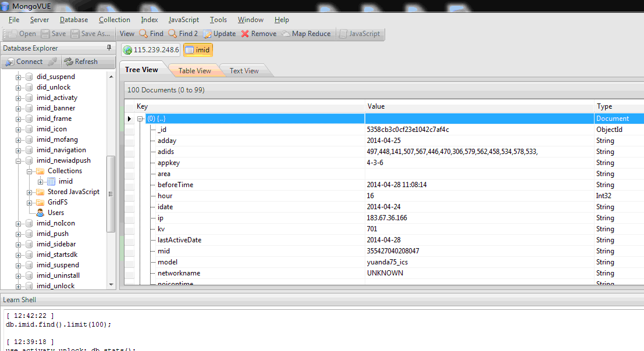
Task: Open the Server menu
Action: click(x=40, y=20)
